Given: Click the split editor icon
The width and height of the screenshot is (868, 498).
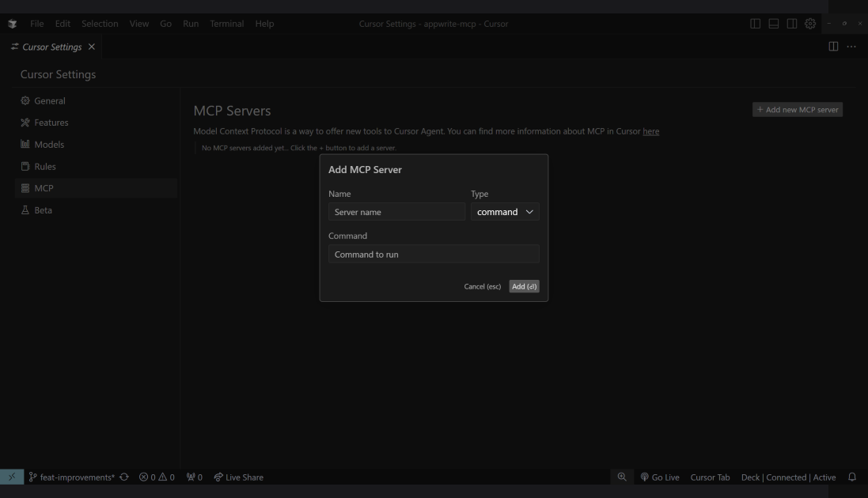Looking at the screenshot, I should (833, 47).
